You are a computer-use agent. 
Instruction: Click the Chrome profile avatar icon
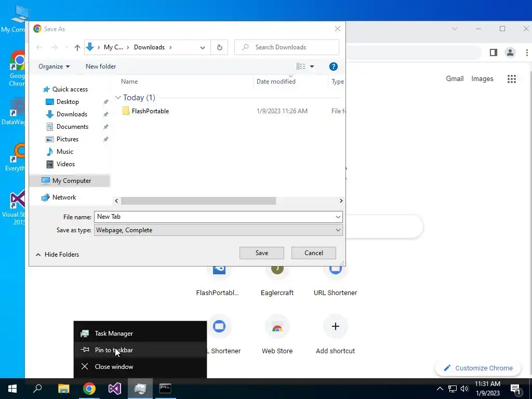click(510, 52)
